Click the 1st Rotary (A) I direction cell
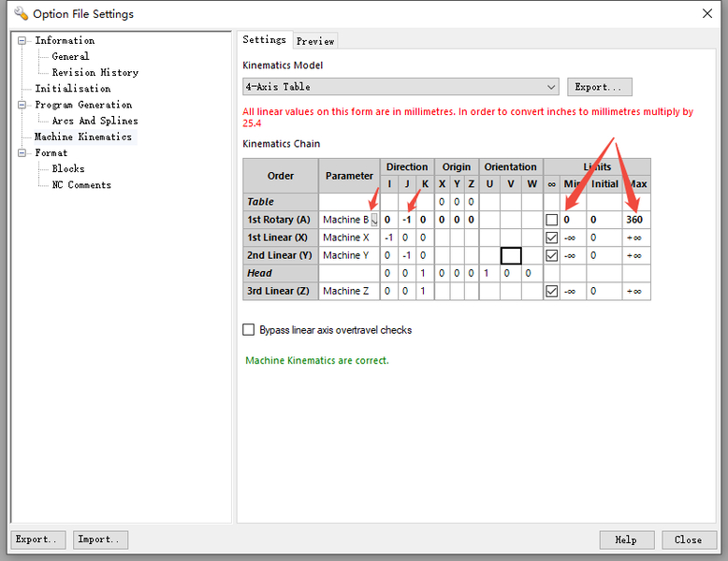The height and width of the screenshot is (561, 728). (x=389, y=220)
